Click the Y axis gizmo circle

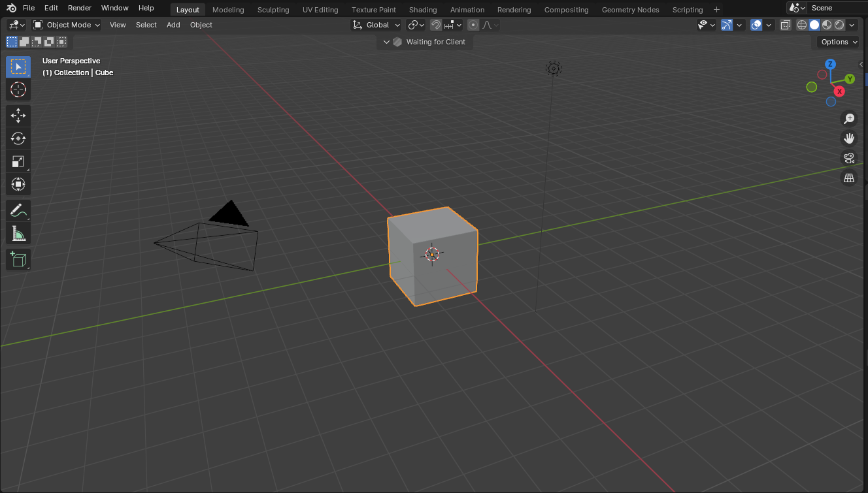tap(850, 78)
